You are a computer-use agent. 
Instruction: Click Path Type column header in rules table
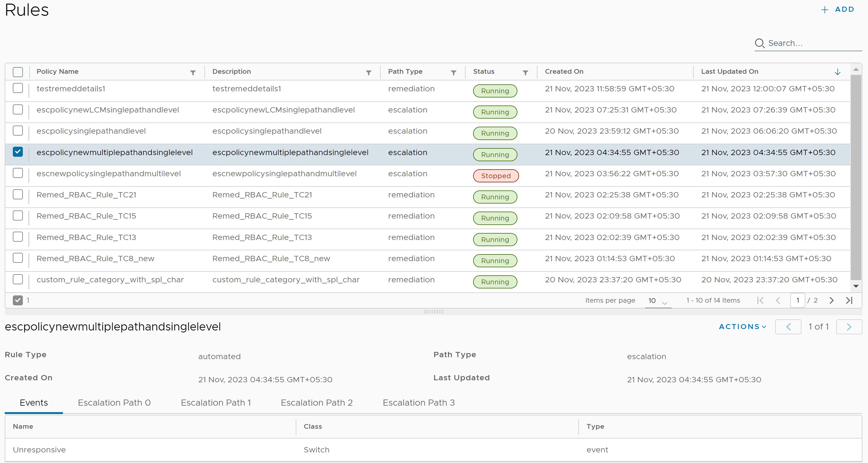coord(405,72)
